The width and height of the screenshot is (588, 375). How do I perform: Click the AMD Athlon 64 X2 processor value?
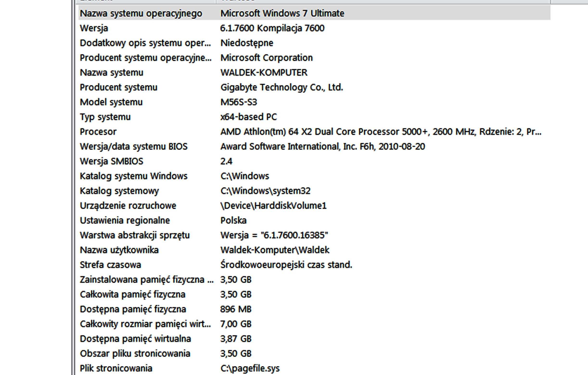pos(381,132)
